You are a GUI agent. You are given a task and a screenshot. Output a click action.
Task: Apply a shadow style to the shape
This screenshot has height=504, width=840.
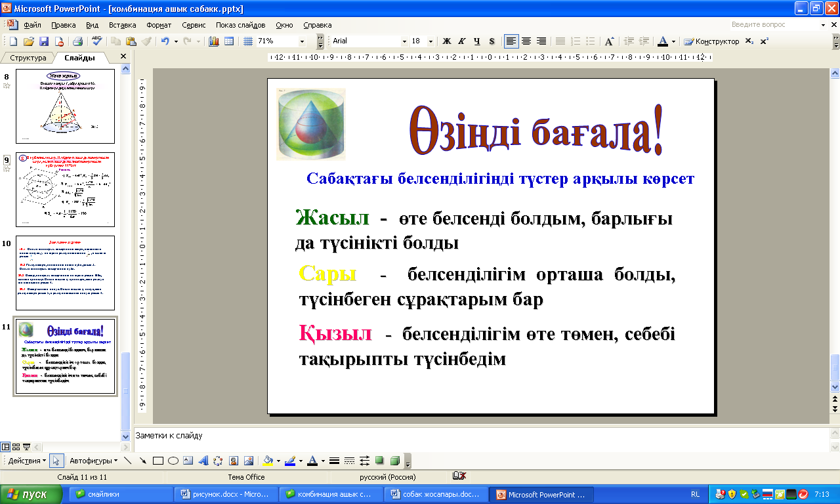click(379, 461)
